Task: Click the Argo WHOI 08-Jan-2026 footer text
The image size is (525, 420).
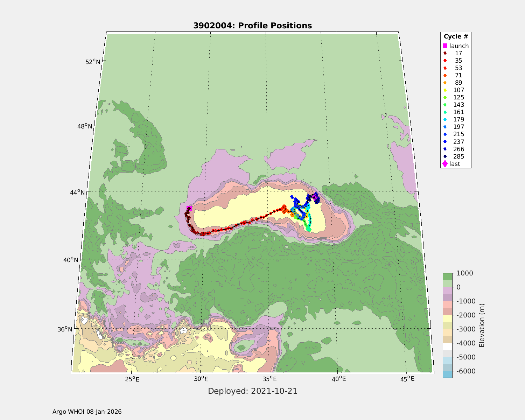Action: click(87, 412)
